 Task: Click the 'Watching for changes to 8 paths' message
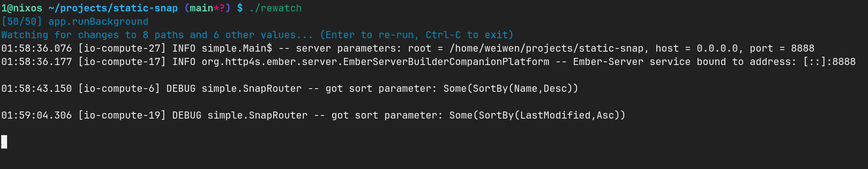coord(92,35)
